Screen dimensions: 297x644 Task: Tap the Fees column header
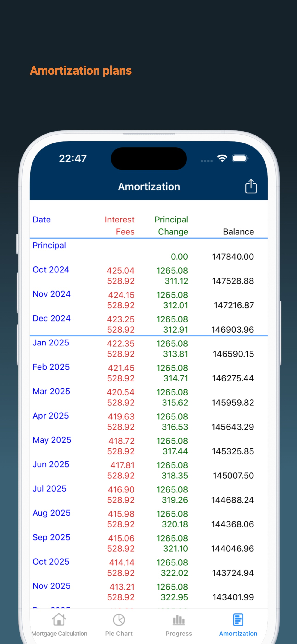pos(125,232)
